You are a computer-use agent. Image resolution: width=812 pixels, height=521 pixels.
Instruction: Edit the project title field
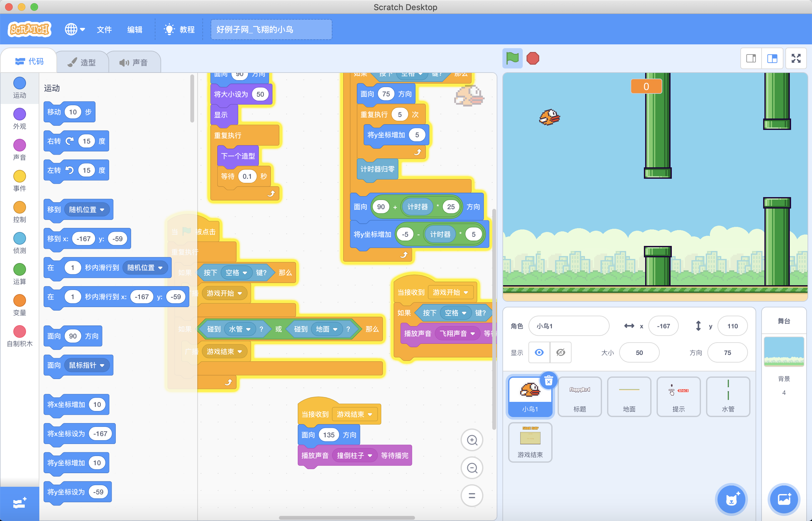pos(271,29)
